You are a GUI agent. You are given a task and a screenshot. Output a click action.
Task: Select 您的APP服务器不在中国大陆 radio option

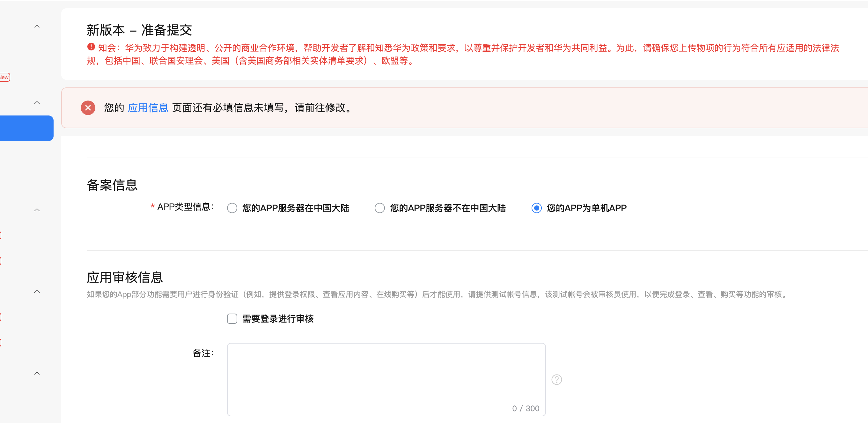coord(379,208)
